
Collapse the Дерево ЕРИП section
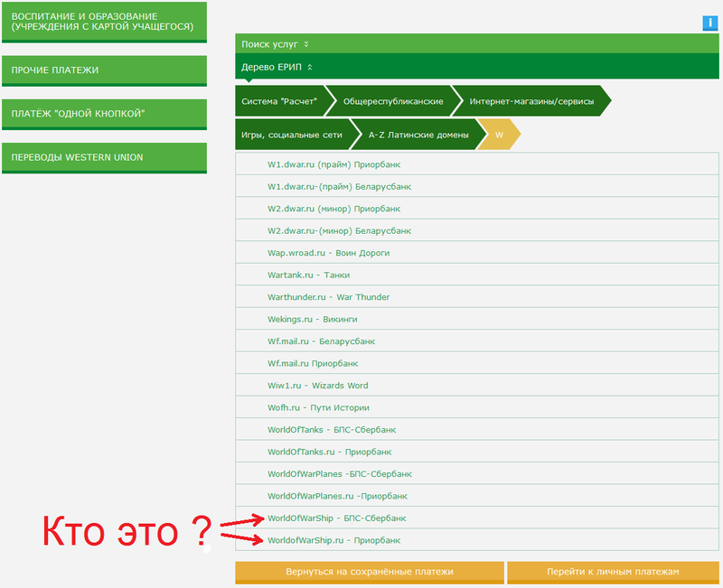click(477, 66)
